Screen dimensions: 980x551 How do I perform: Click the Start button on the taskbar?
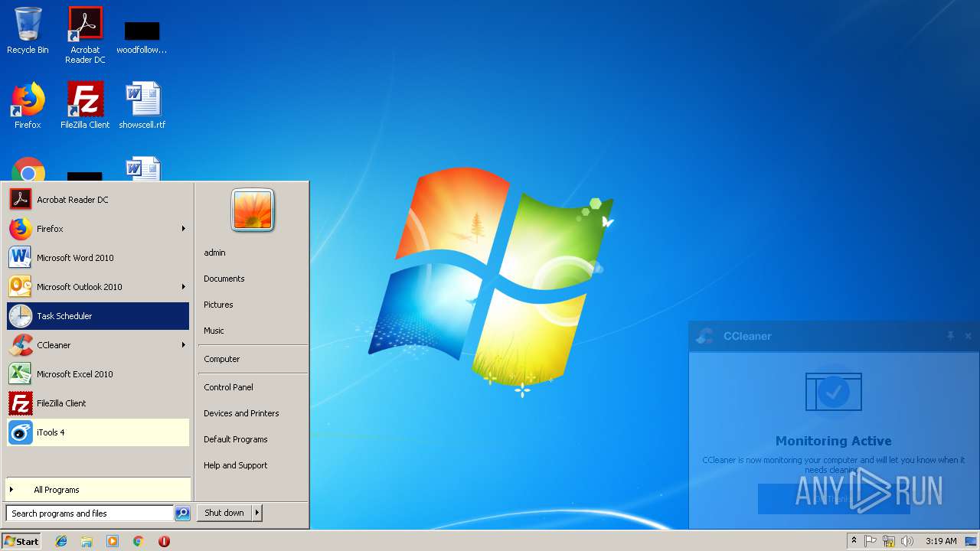tap(21, 541)
